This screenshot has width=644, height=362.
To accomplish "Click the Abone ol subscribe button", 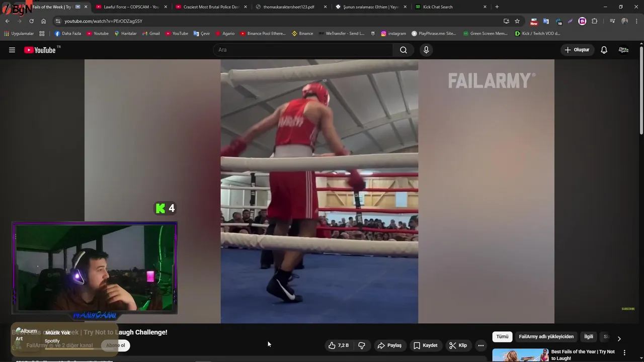I will 115,345.
